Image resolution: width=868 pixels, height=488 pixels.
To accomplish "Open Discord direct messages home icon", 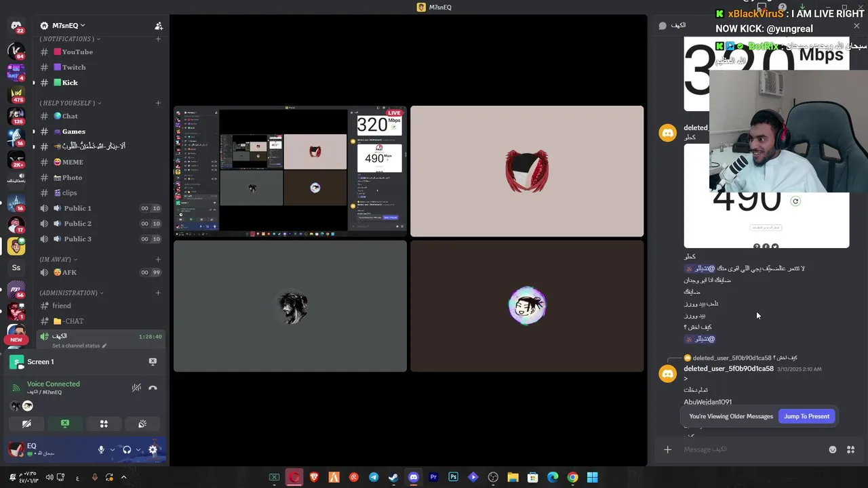I will coord(16,26).
